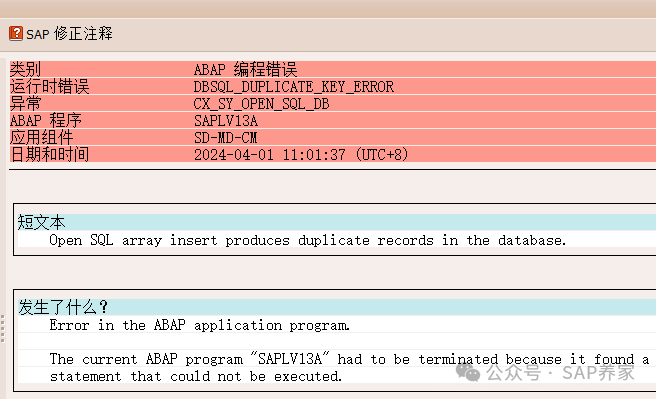Select the '应用组件' row label
Viewport: 656px width, 399px height.
coord(41,137)
